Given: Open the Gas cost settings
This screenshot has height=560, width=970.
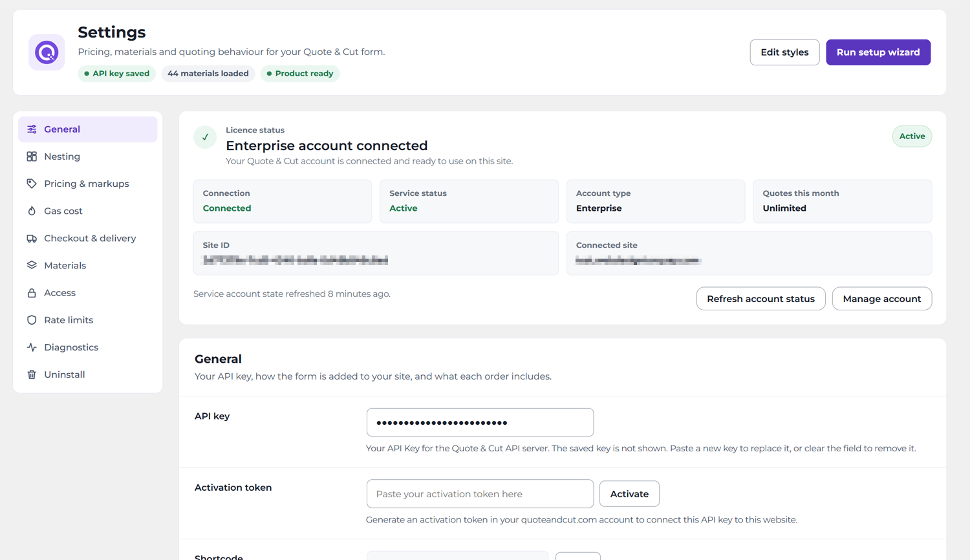Looking at the screenshot, I should (88, 211).
